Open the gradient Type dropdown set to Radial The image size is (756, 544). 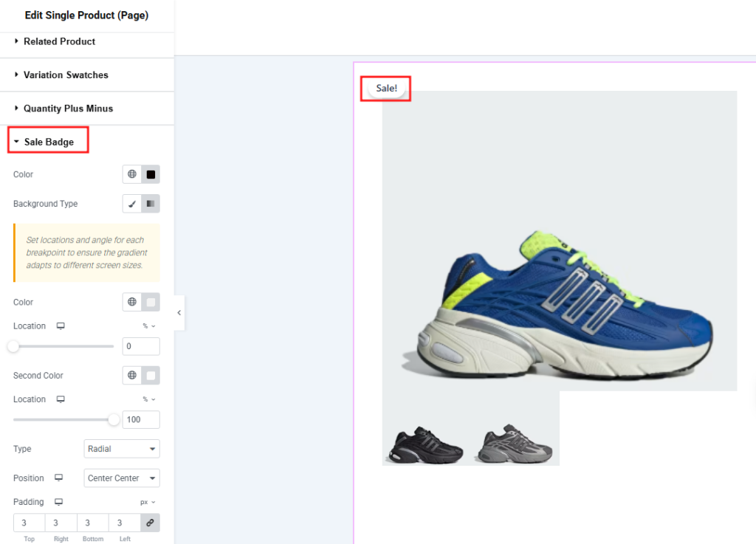tap(122, 449)
